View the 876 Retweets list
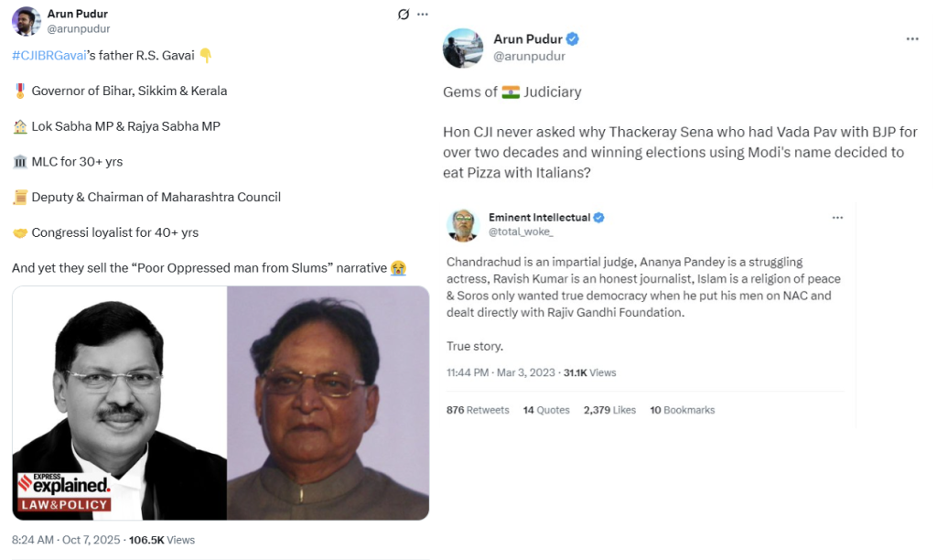937x560 pixels. pyautogui.click(x=477, y=410)
